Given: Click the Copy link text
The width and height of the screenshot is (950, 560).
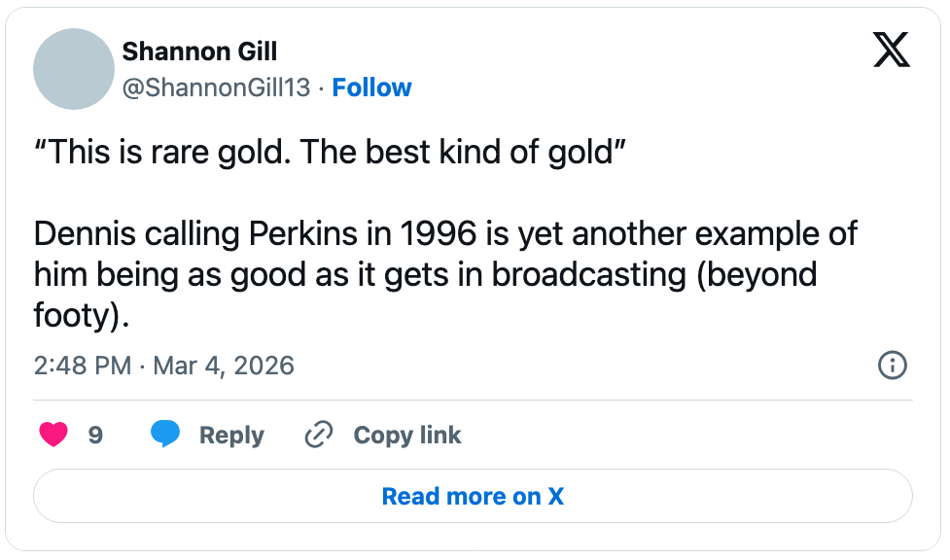Looking at the screenshot, I should (x=406, y=435).
